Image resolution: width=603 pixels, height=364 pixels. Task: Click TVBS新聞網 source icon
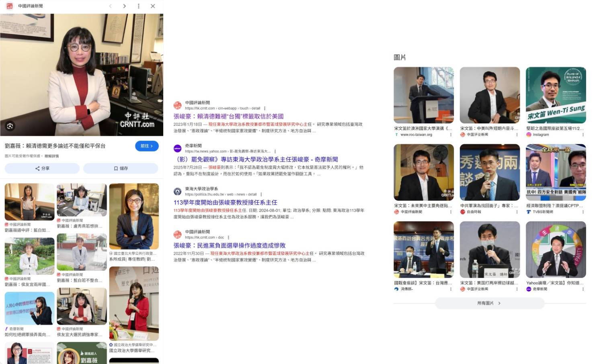coord(529,212)
